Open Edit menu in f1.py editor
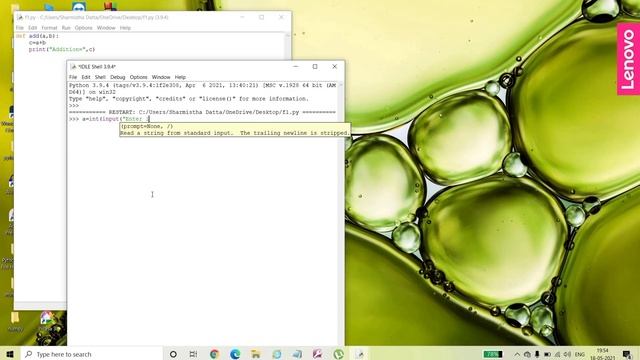The image size is (640, 360). 33,28
